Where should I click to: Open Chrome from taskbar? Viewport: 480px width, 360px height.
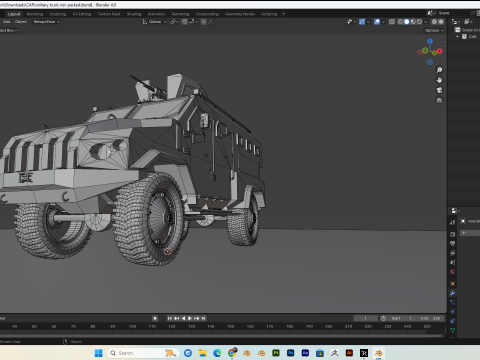coord(232,353)
